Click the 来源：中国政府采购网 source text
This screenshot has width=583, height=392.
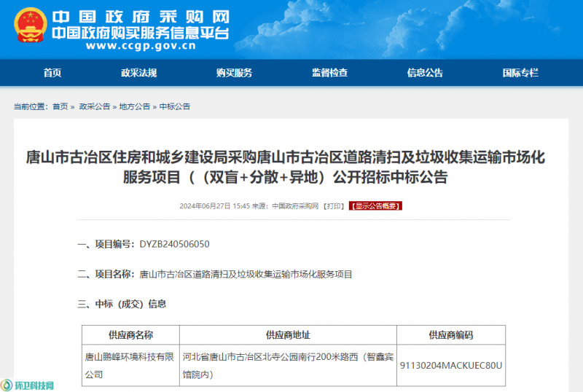click(285, 206)
